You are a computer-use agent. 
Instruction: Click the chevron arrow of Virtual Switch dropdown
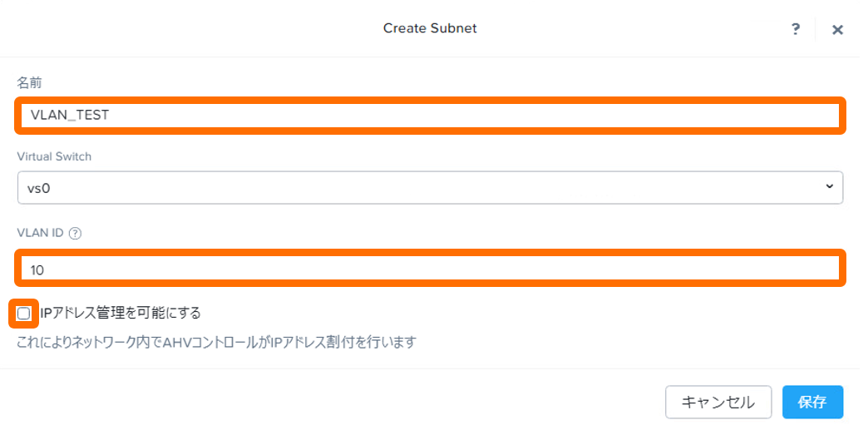[x=829, y=187]
